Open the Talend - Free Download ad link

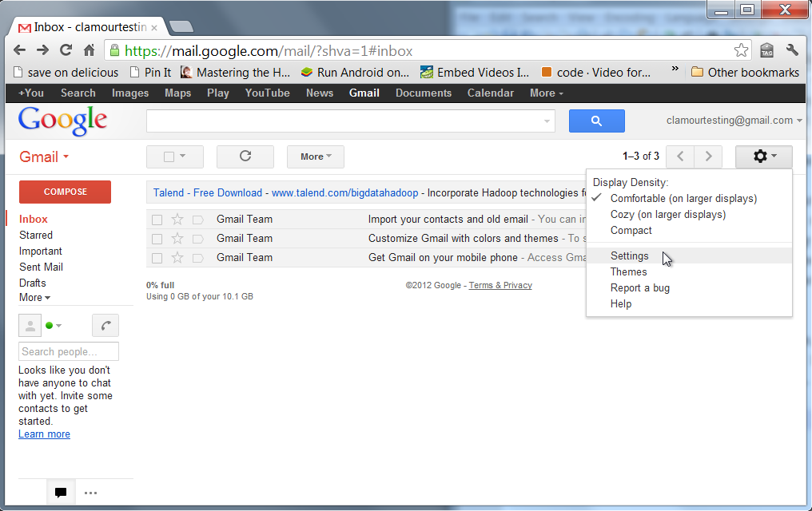[x=208, y=193]
